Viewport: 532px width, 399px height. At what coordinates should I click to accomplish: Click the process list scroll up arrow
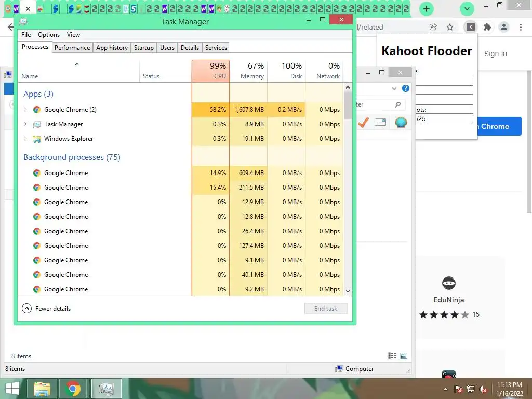click(348, 87)
